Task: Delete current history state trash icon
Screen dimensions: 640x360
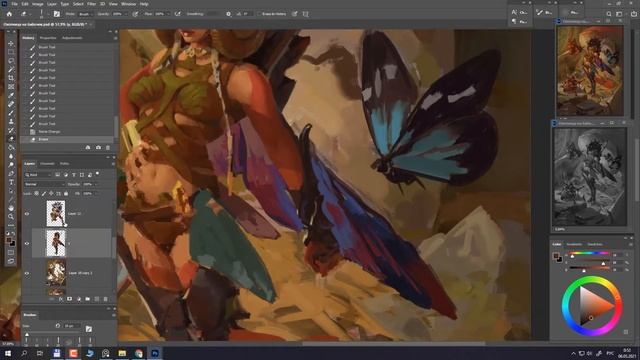Action: click(x=108, y=147)
